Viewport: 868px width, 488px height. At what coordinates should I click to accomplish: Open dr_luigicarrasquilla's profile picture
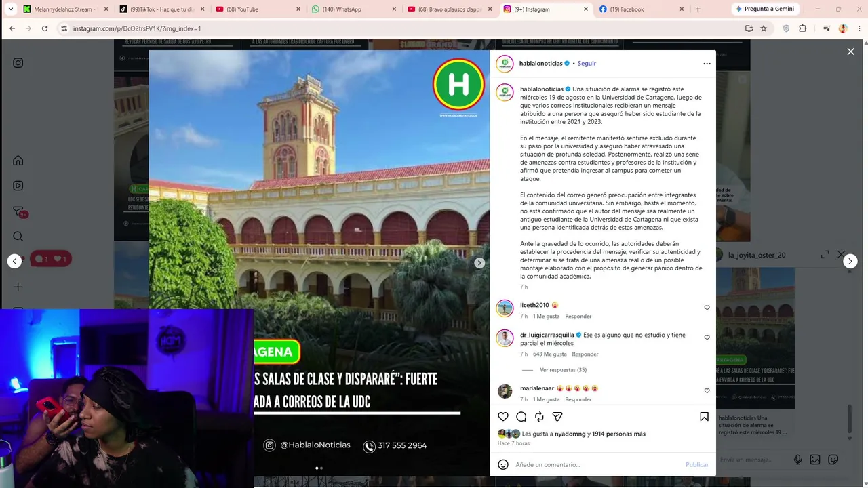click(x=505, y=338)
